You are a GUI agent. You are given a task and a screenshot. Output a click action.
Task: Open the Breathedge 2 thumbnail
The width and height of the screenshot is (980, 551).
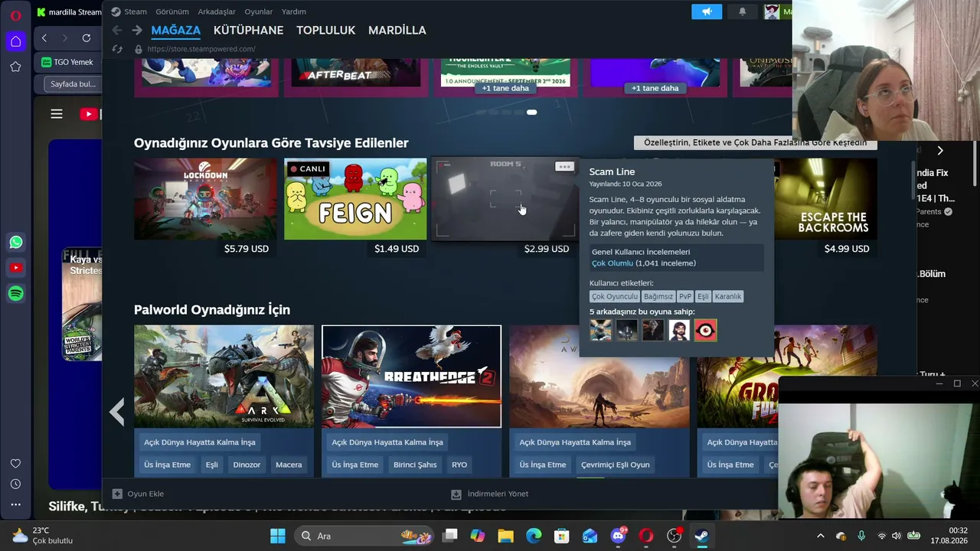412,377
